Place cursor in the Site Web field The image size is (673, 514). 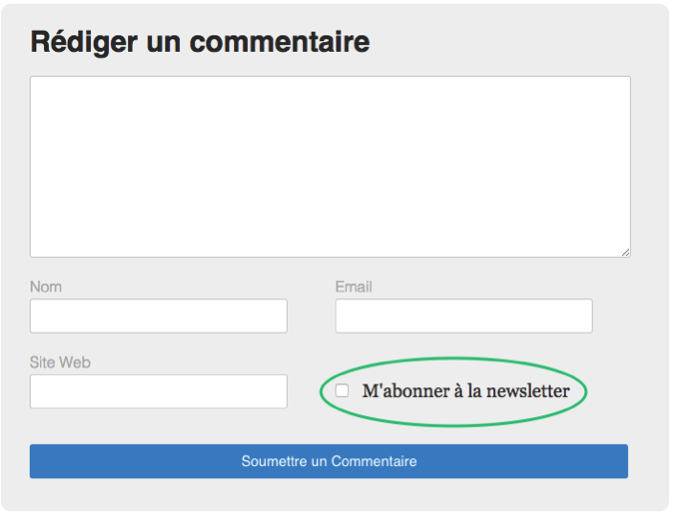click(x=158, y=391)
